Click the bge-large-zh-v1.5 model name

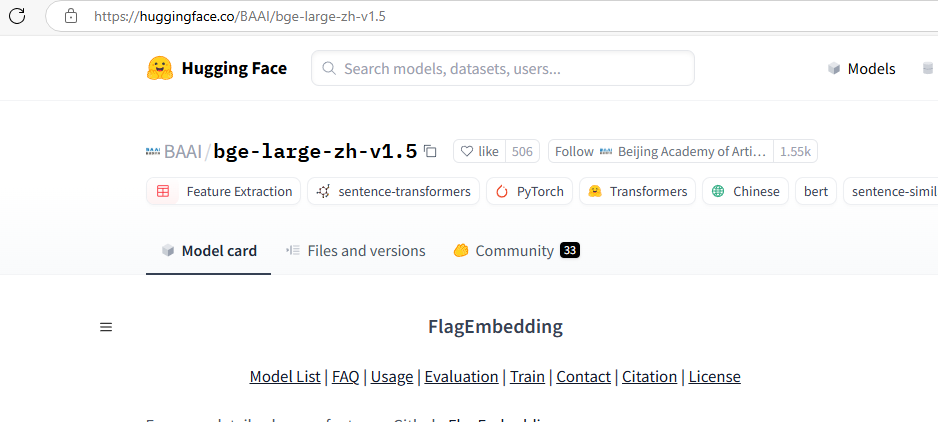tap(315, 151)
